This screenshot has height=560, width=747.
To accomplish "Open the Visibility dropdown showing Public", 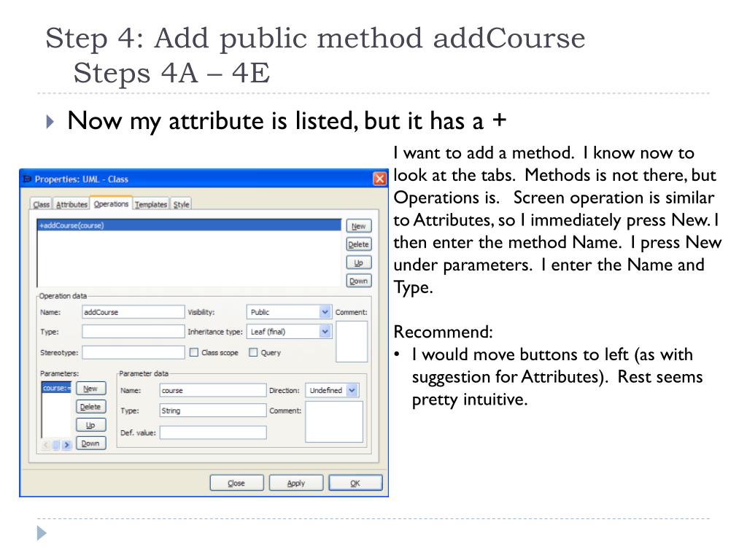I will tap(288, 312).
